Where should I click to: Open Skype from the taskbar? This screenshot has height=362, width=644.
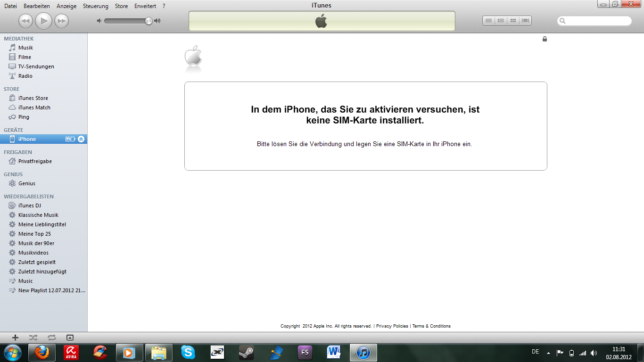click(x=188, y=353)
